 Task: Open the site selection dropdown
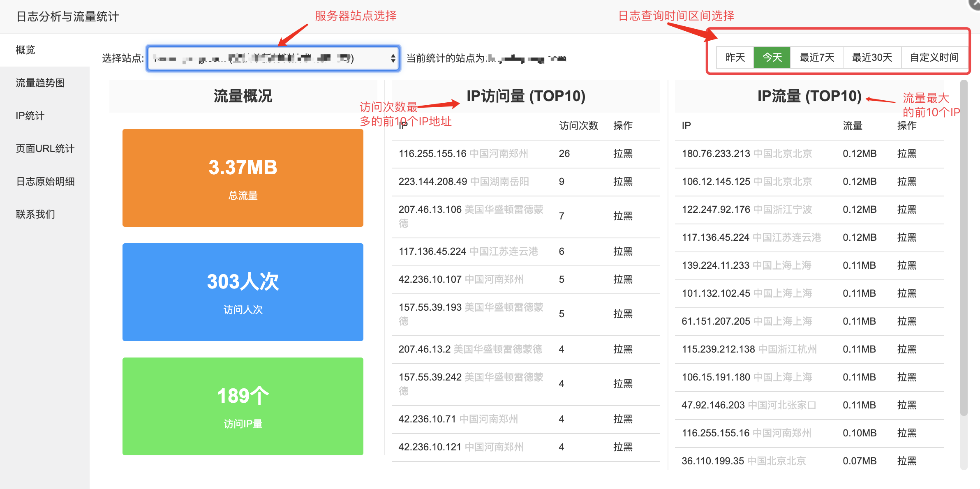(x=273, y=58)
